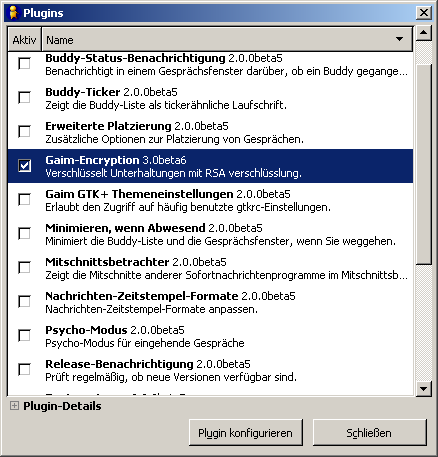Click description 'Zeigt die Buddy-Liste als tickerähnliche Laufschrift.'

coord(166,105)
